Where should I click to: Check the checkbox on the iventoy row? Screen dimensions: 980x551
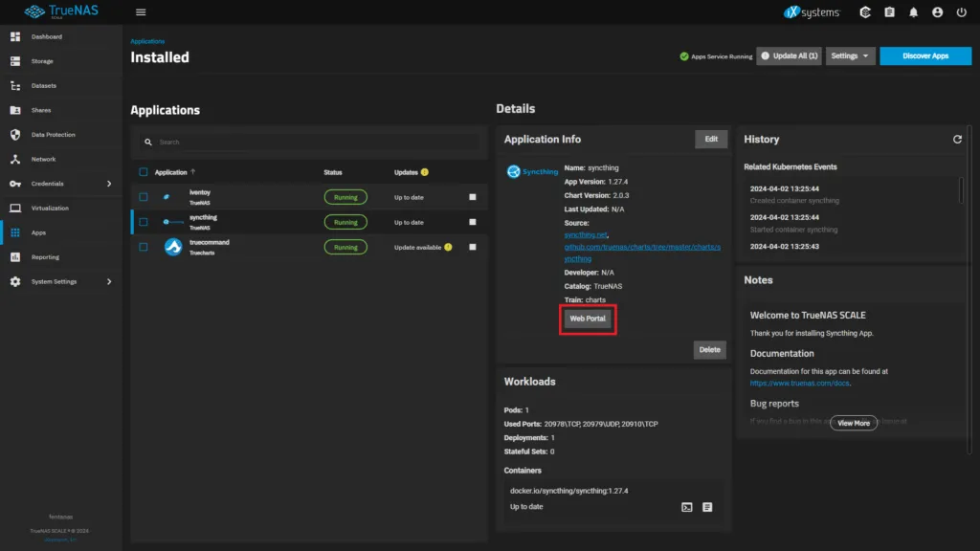[x=142, y=196]
